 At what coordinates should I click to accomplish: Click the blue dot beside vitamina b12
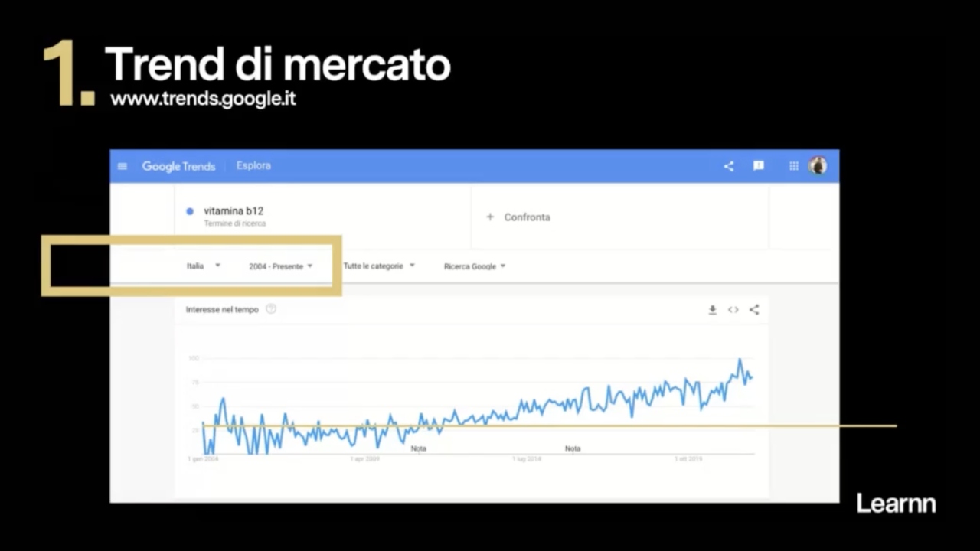[x=188, y=210]
